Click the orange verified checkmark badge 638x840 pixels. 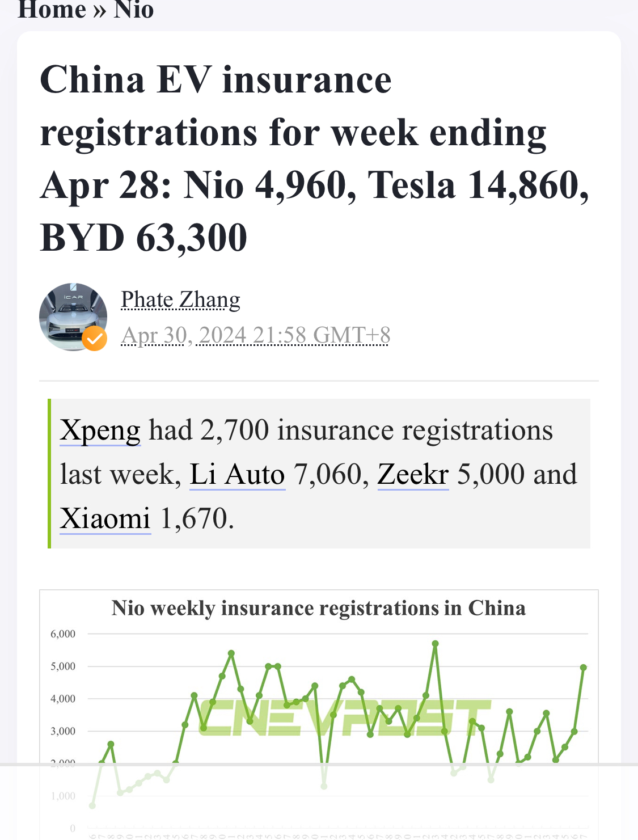click(95, 339)
